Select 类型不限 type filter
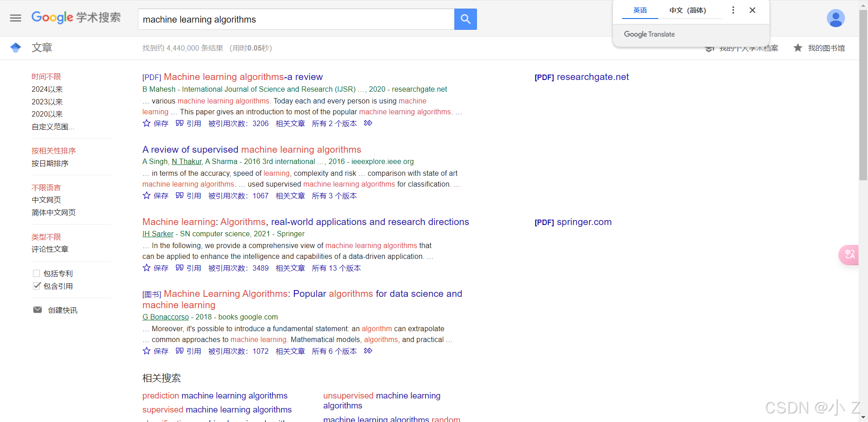Viewport: 868px width, 422px height. (46, 237)
